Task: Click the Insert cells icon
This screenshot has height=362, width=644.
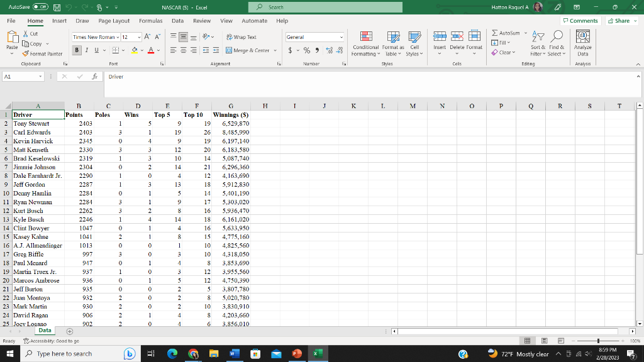Action: pos(440,37)
